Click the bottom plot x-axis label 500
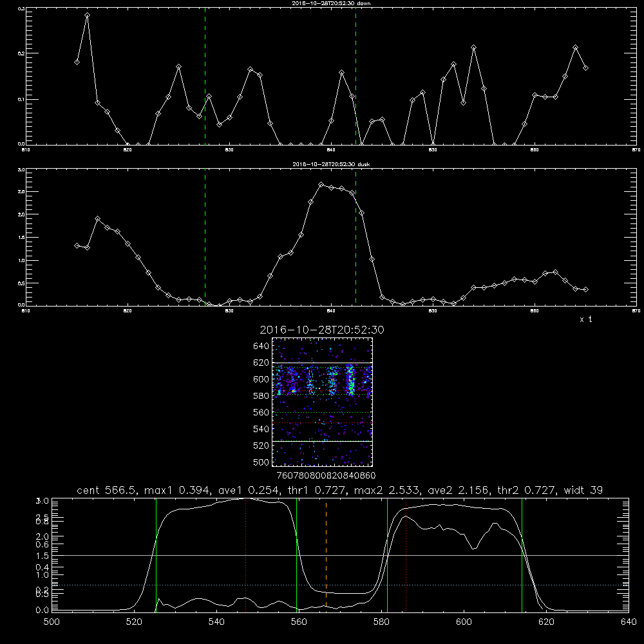The height and width of the screenshot is (644, 644). click(52, 622)
